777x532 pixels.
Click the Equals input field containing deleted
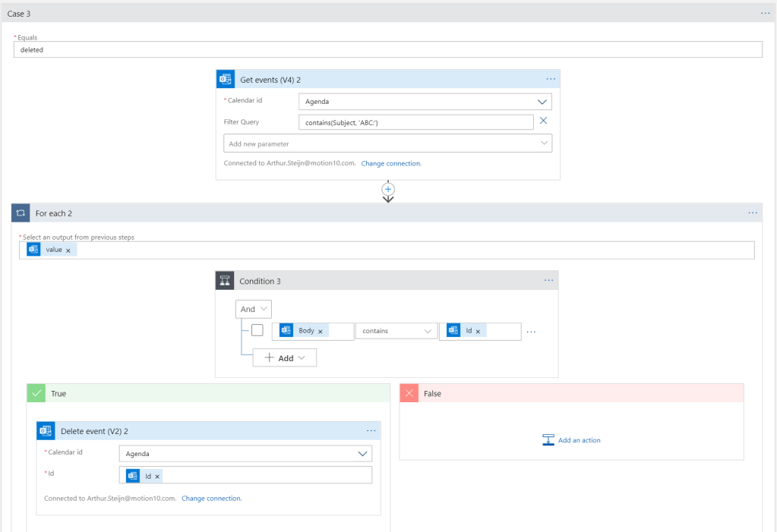tap(387, 49)
